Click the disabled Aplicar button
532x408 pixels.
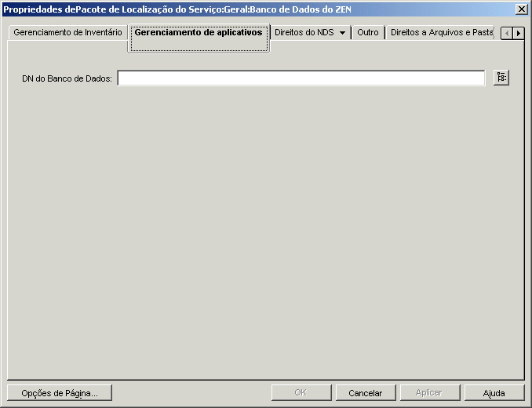(429, 393)
